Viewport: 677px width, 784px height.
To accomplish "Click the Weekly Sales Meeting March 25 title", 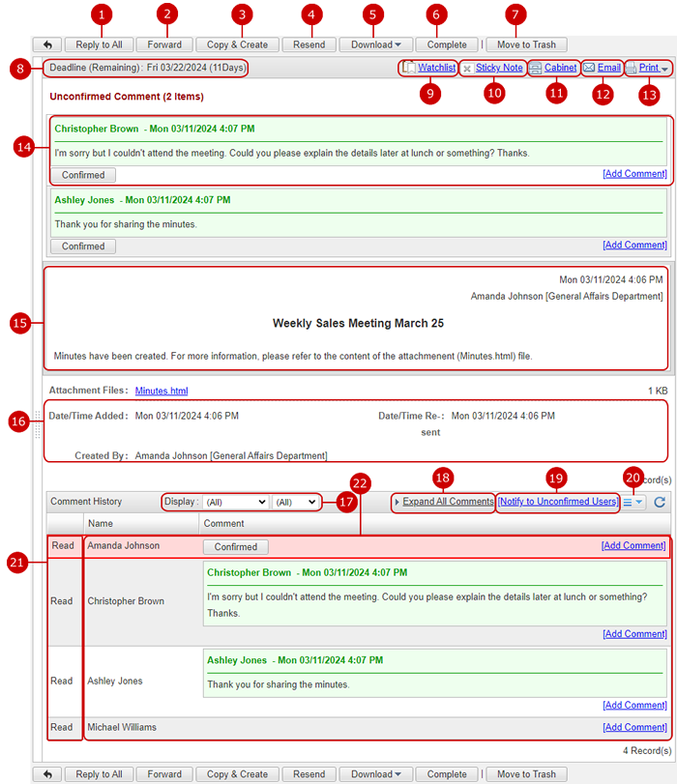I will point(358,323).
